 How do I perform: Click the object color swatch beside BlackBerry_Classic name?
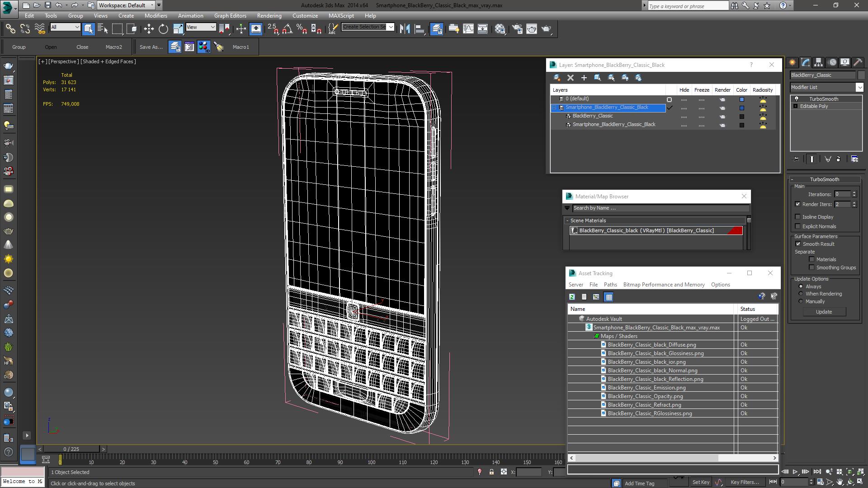point(861,75)
